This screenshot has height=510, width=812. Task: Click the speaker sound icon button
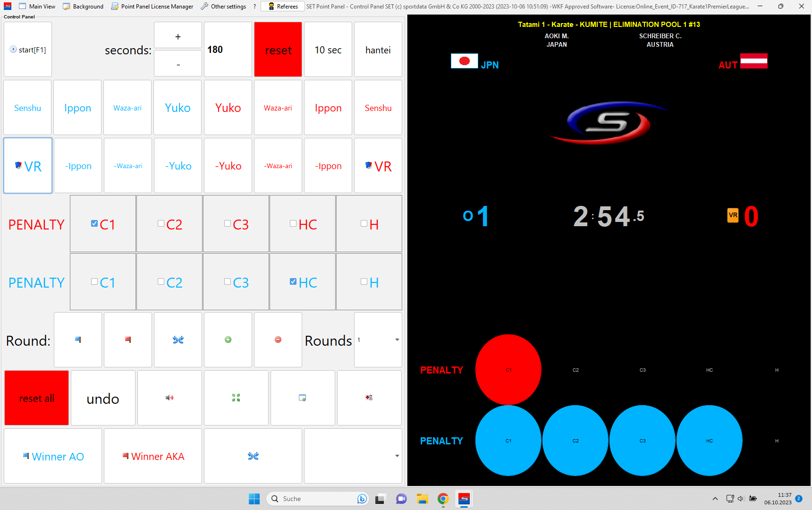169,398
